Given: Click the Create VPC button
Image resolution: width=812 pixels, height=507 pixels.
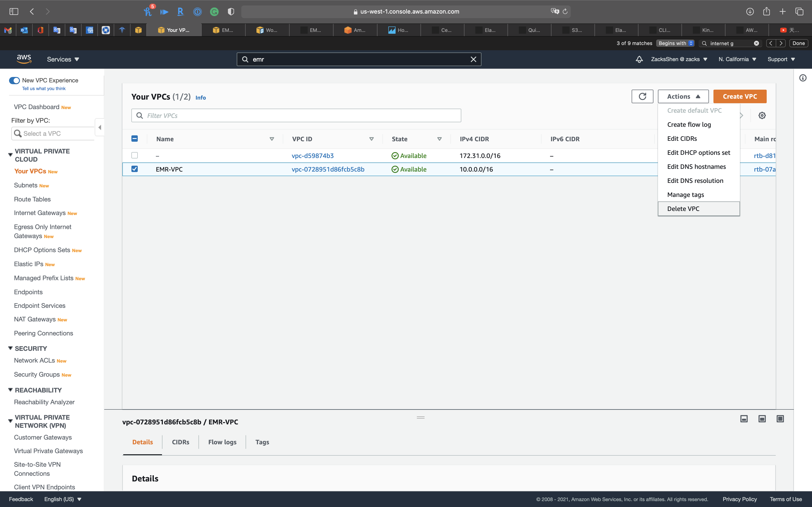Looking at the screenshot, I should (739, 97).
